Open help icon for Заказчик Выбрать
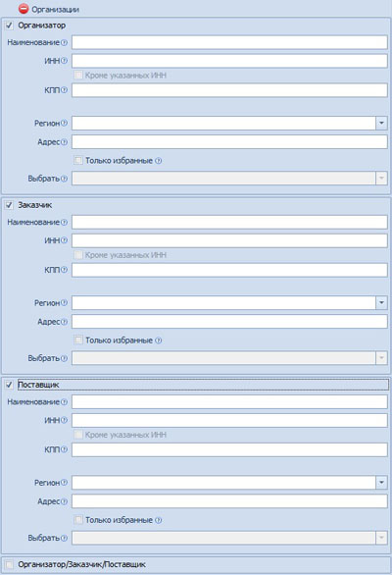This screenshot has height=575, width=392. [64, 358]
